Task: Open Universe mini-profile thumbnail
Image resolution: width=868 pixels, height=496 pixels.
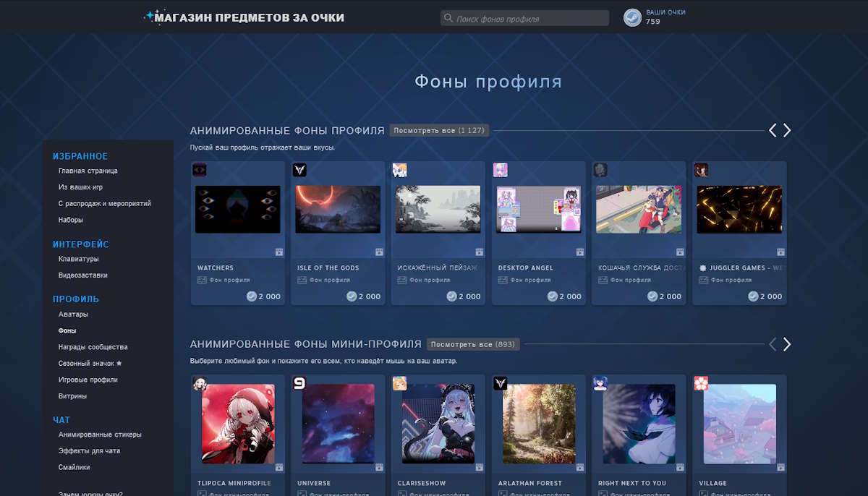Action: click(x=338, y=424)
